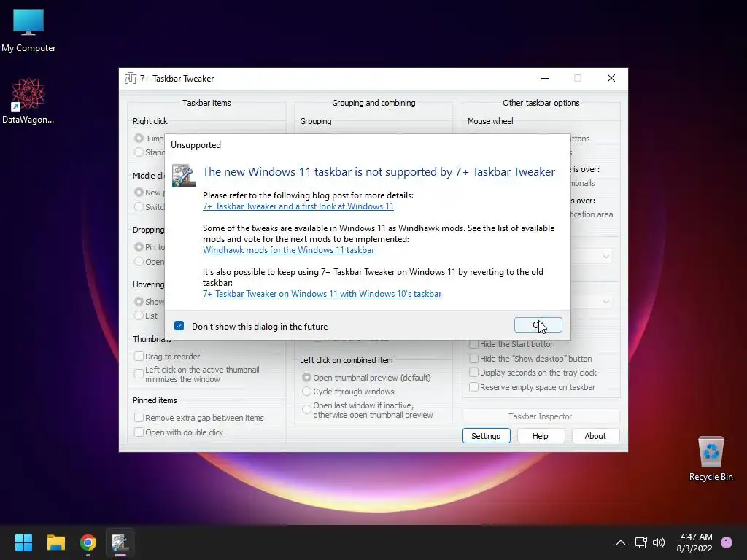Viewport: 747px width, 560px height.
Task: Click the tweaker icon in Unsupported dialog
Action: [x=183, y=175]
